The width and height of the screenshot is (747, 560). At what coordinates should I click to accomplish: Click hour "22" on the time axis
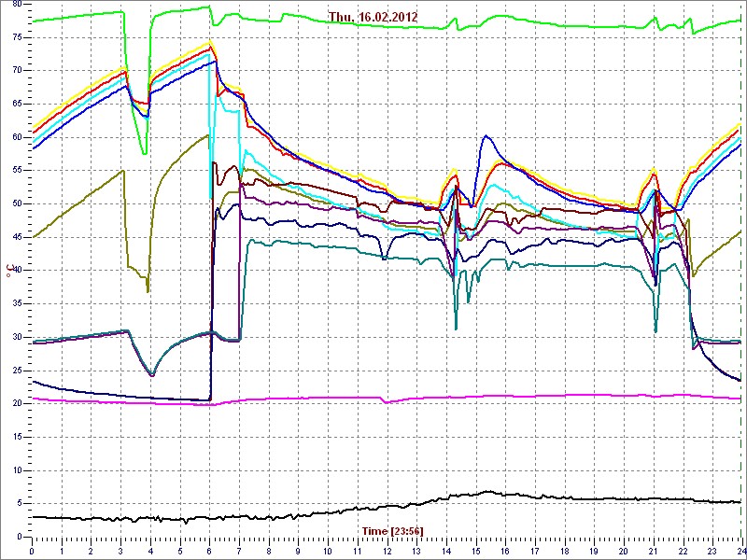(x=684, y=551)
